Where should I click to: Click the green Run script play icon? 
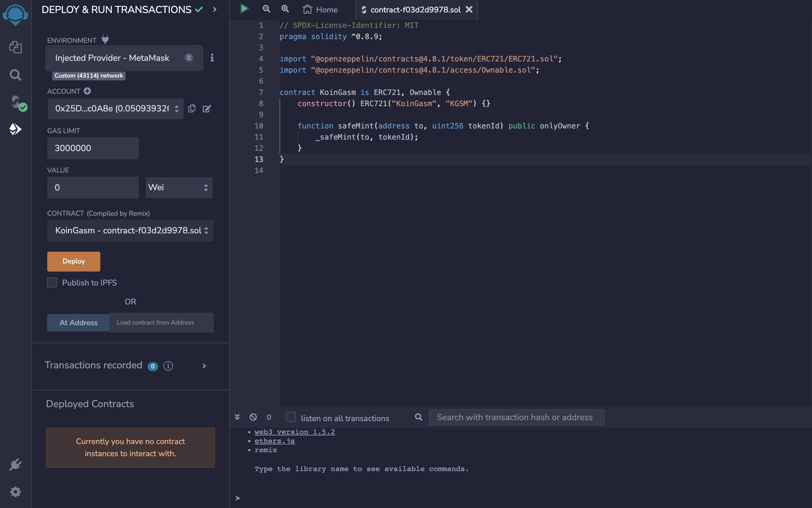[x=244, y=9]
